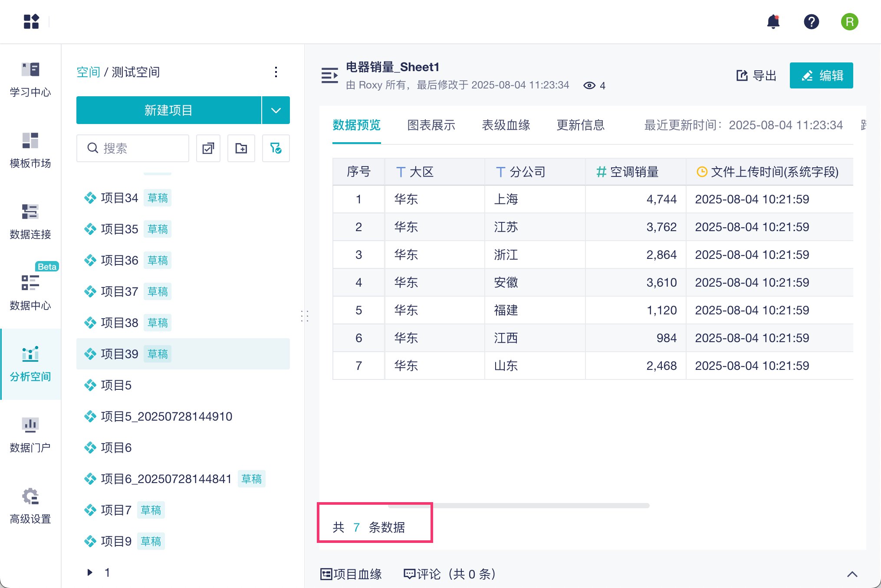881x588 pixels.
Task: Switch to 表级血缘 tab
Action: (506, 125)
